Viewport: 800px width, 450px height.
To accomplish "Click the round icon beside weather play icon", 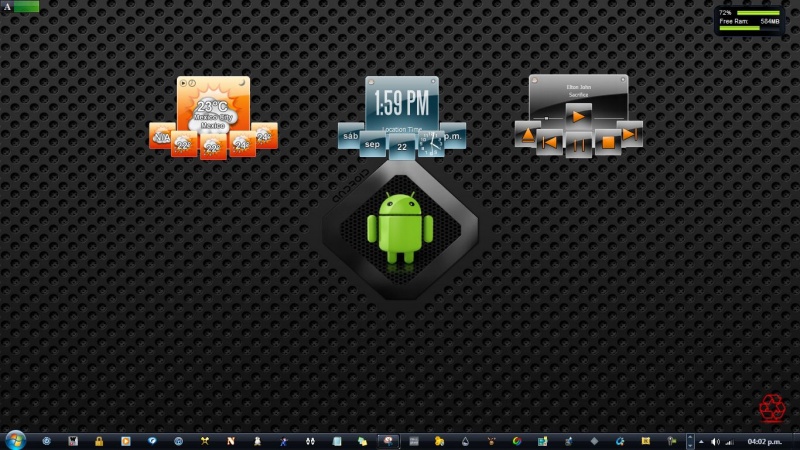I will [192, 83].
